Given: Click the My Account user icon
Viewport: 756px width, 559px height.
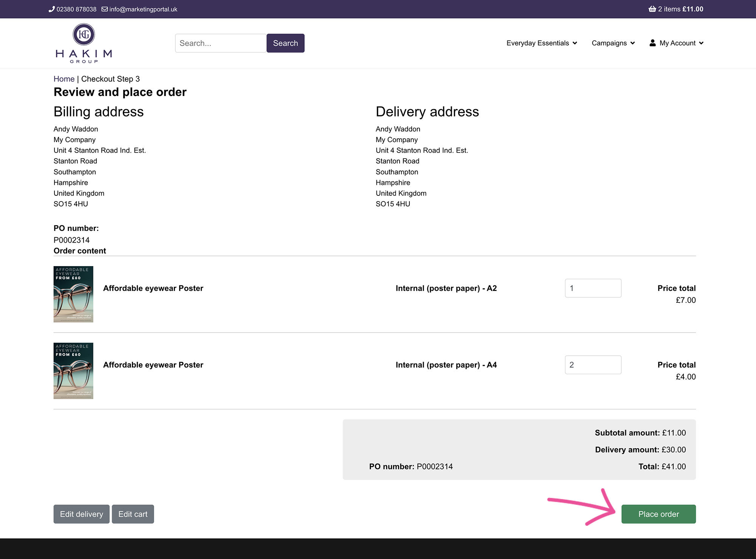Looking at the screenshot, I should click(652, 43).
